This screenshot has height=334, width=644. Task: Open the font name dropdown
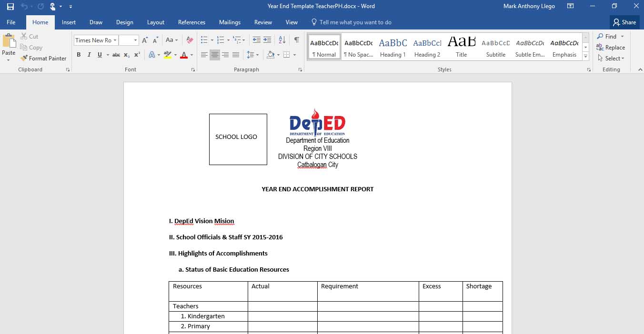(115, 40)
